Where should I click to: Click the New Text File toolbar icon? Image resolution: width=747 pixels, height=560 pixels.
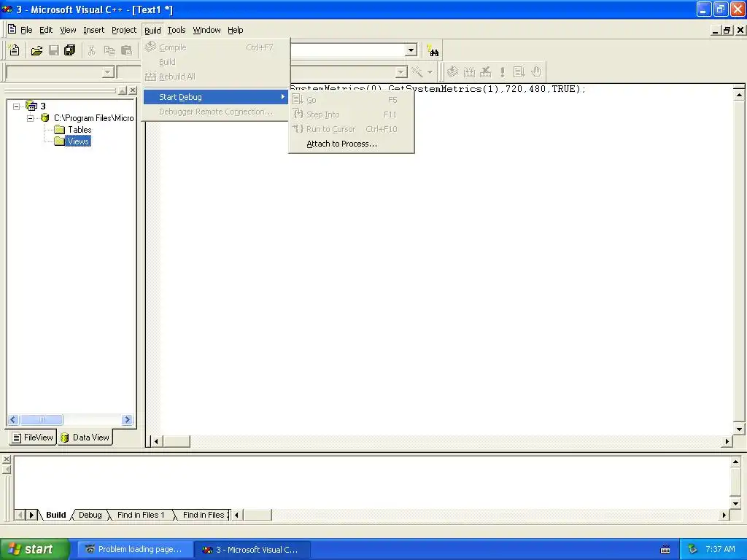(x=15, y=50)
